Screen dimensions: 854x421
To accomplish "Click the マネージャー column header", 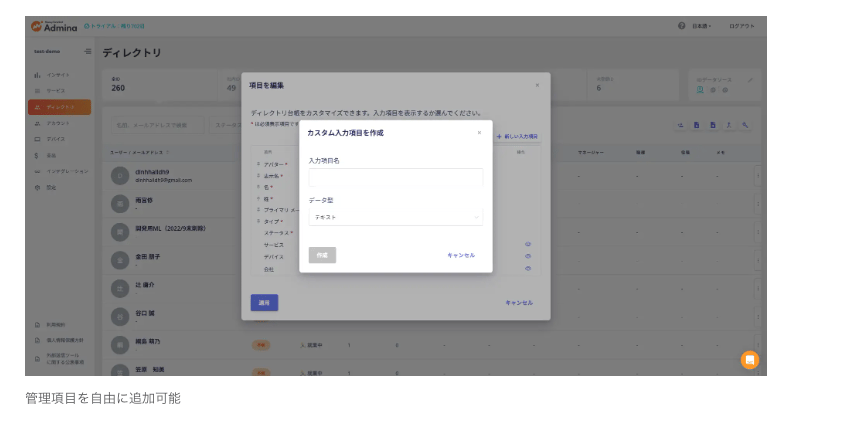I will pyautogui.click(x=591, y=152).
